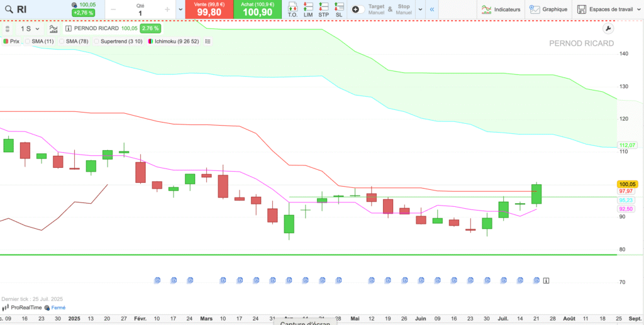Select the STP stop order icon

[x=323, y=9]
